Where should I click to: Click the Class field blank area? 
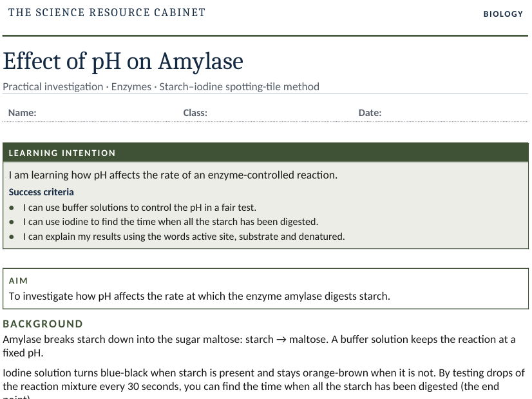[280, 113]
